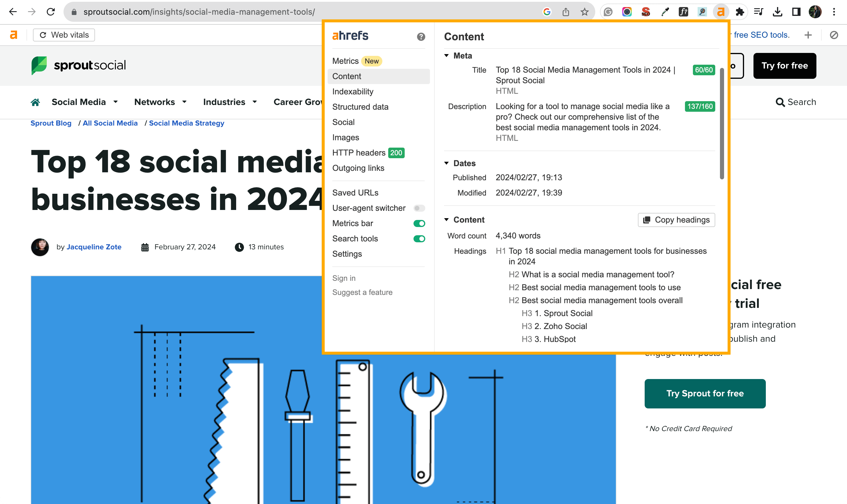Collapse the Meta section
The width and height of the screenshot is (847, 504).
click(447, 55)
